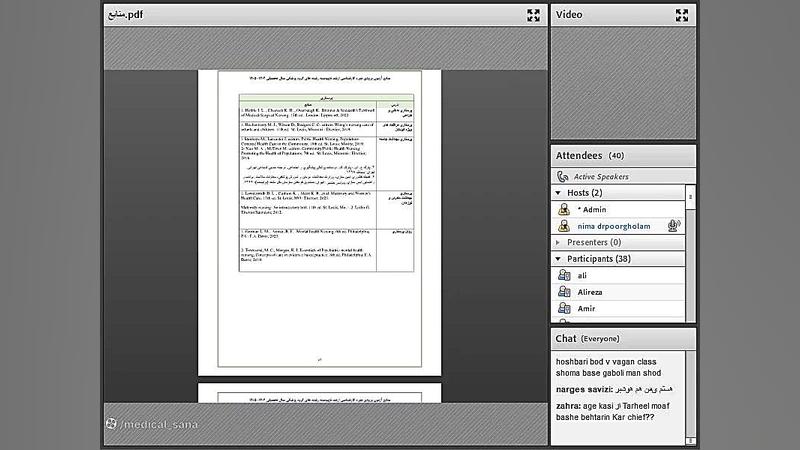Click the chat scroll down arrow
The width and height of the screenshot is (800, 450).
690,441
